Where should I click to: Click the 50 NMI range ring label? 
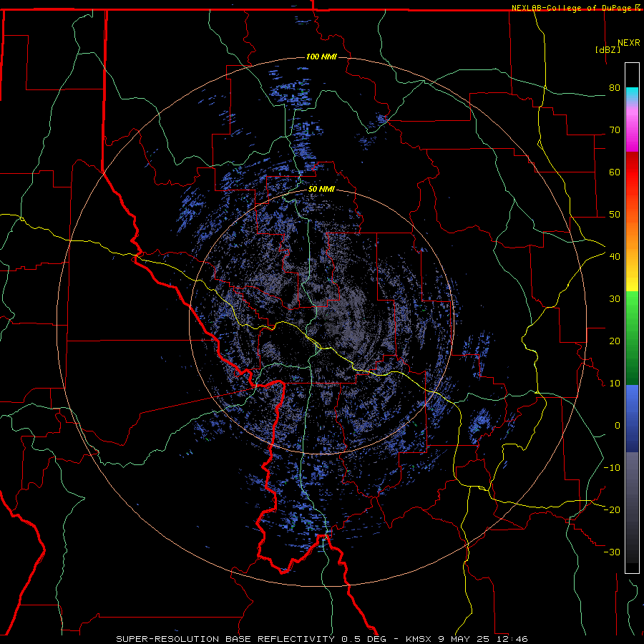321,190
